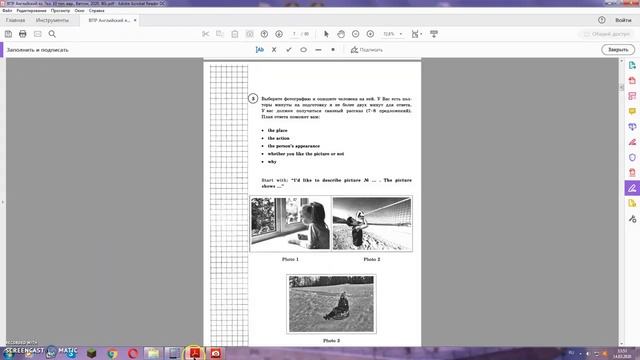Open the Combine Files tool in right panel
Screen dimensions: 640x360
[x=632, y=127]
